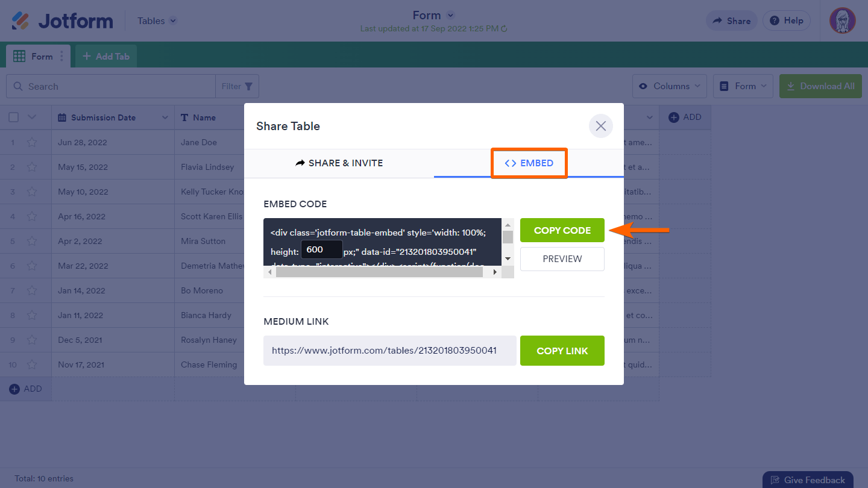Select Jan 11, 2022 date cell
Image resolution: width=868 pixels, height=488 pixels.
[113, 315]
